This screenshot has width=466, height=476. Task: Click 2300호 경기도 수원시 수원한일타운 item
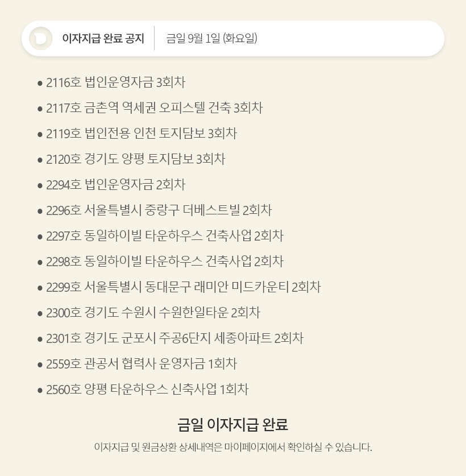tap(153, 312)
